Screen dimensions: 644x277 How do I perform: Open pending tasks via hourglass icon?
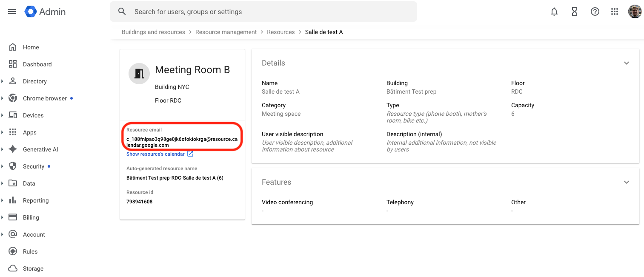574,11
